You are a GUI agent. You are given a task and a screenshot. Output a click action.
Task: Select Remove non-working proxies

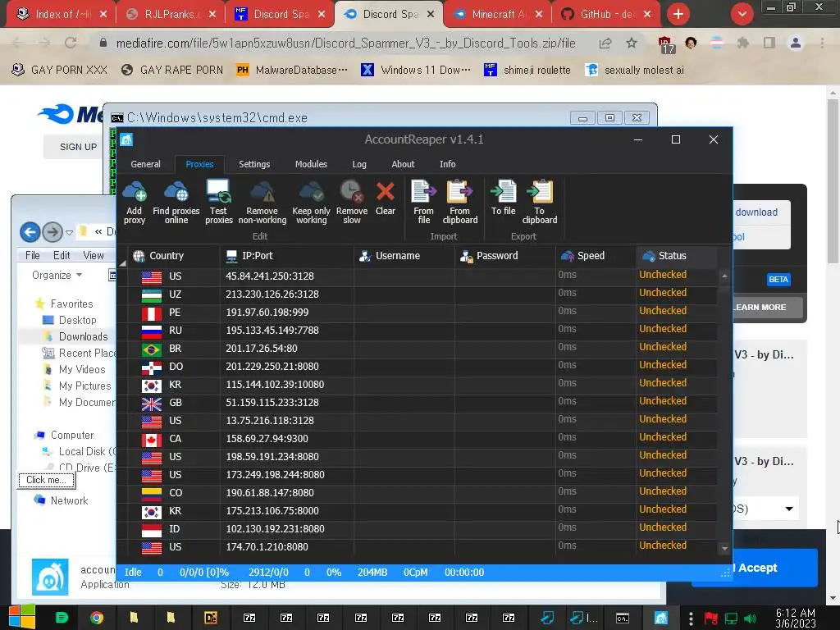coord(262,202)
